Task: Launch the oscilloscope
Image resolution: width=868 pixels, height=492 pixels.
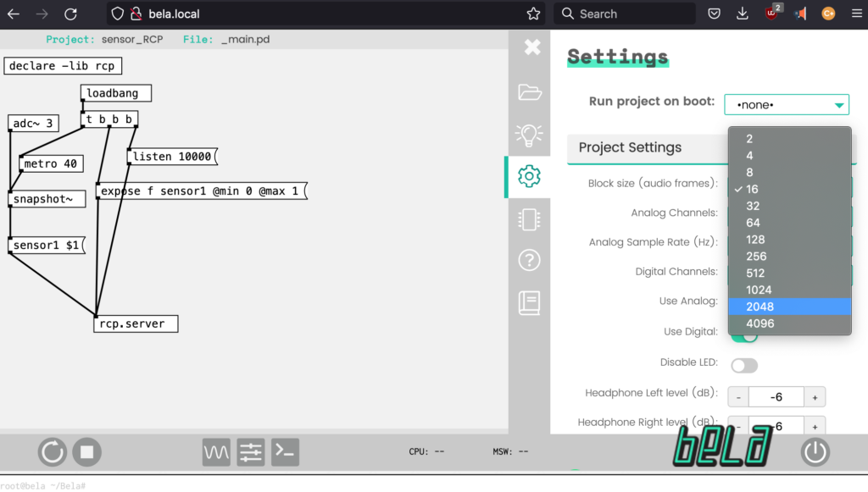Action: click(x=216, y=452)
